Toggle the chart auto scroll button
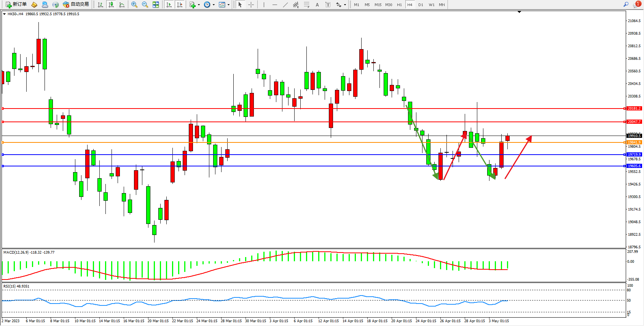The width and height of the screenshot is (644, 326). click(169, 5)
